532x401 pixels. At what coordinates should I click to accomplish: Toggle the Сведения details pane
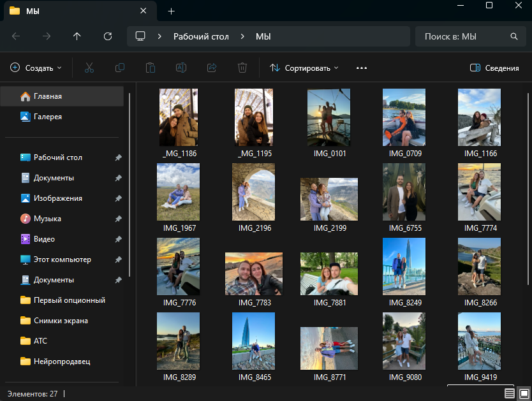point(494,68)
